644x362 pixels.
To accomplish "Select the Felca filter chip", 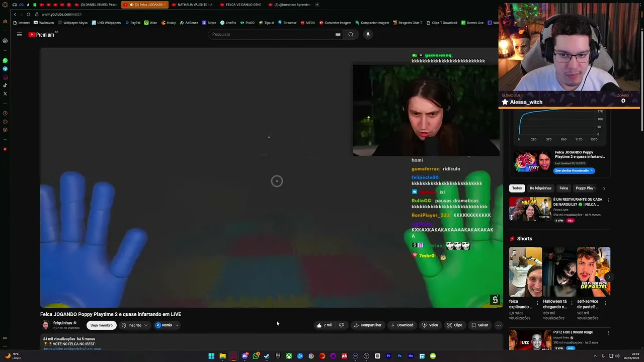I will point(563,188).
